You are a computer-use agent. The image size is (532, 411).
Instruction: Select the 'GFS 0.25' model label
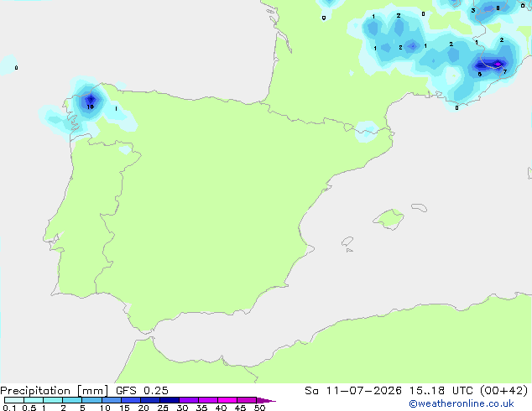[x=142, y=391]
